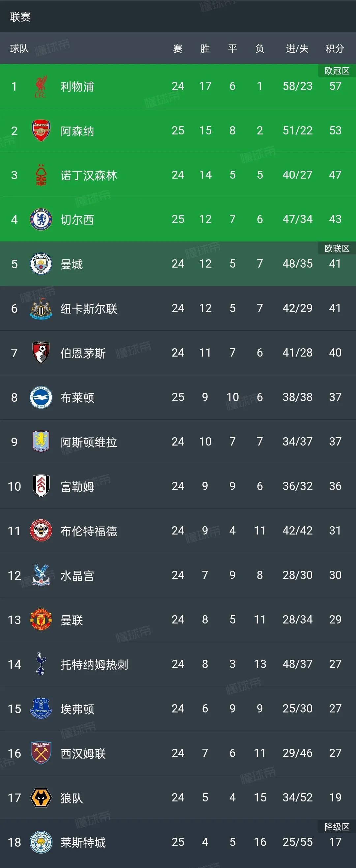Tap the Manchester United crest
The height and width of the screenshot is (868, 356).
(41, 620)
